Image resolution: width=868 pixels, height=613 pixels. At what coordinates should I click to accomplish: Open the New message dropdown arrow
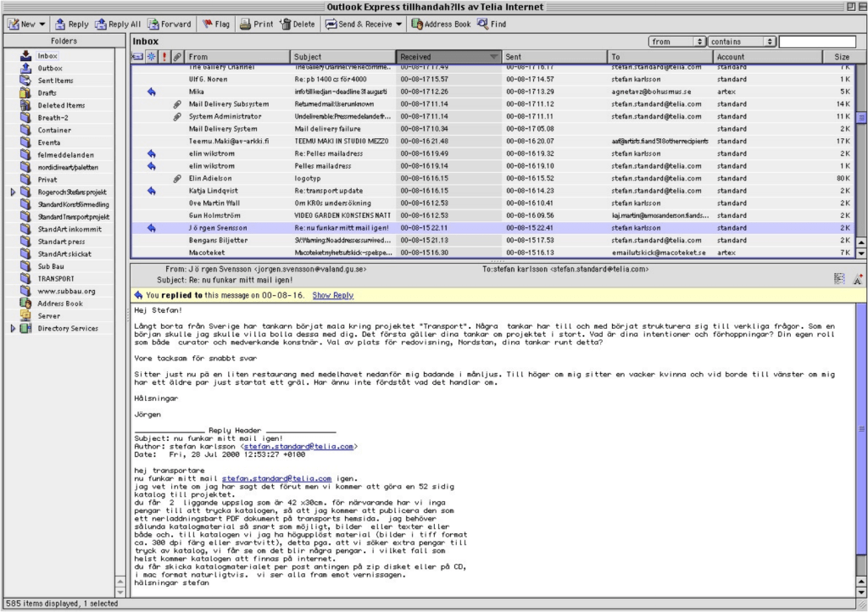click(43, 25)
